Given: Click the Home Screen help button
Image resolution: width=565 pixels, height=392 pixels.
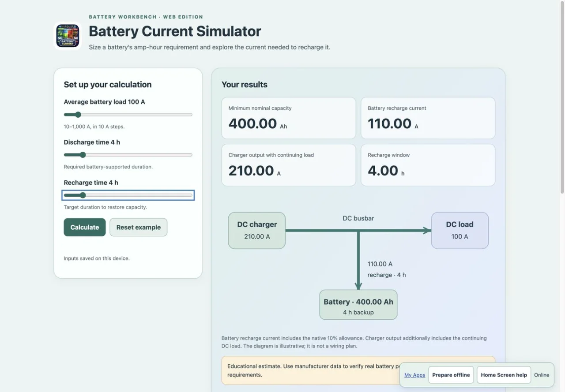Looking at the screenshot, I should click(x=504, y=375).
